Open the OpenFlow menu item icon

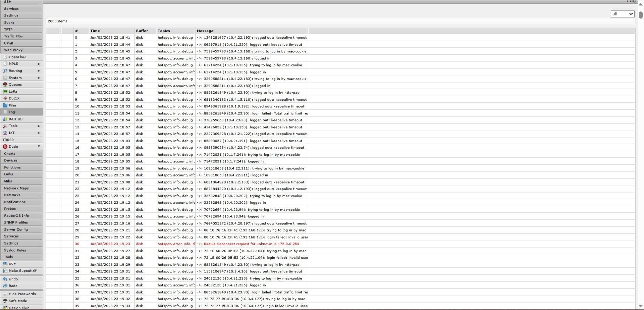(5, 57)
